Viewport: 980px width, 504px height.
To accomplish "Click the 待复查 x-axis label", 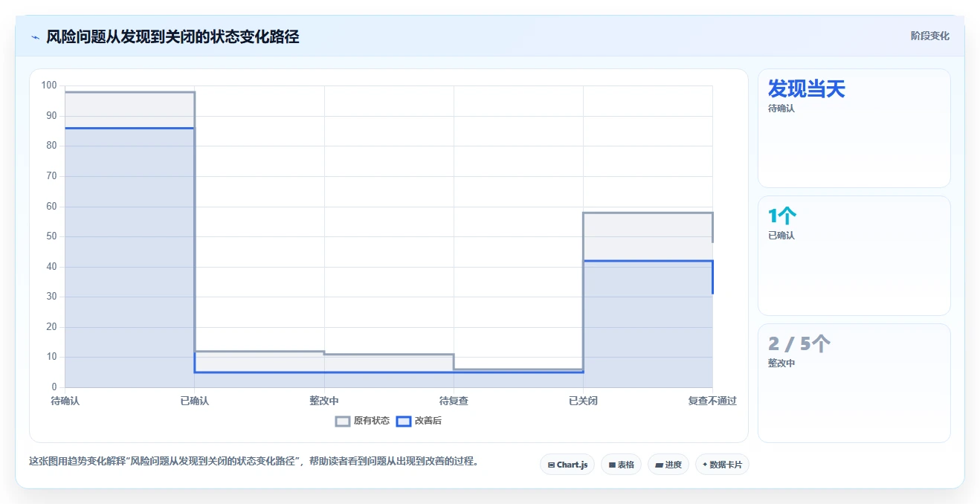I will [454, 401].
